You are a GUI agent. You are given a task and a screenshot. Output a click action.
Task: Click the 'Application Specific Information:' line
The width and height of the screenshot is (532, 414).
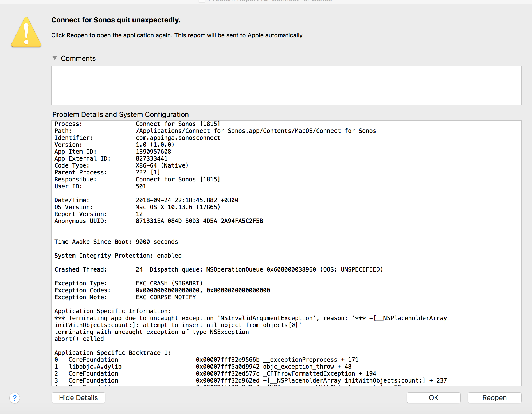point(112,311)
